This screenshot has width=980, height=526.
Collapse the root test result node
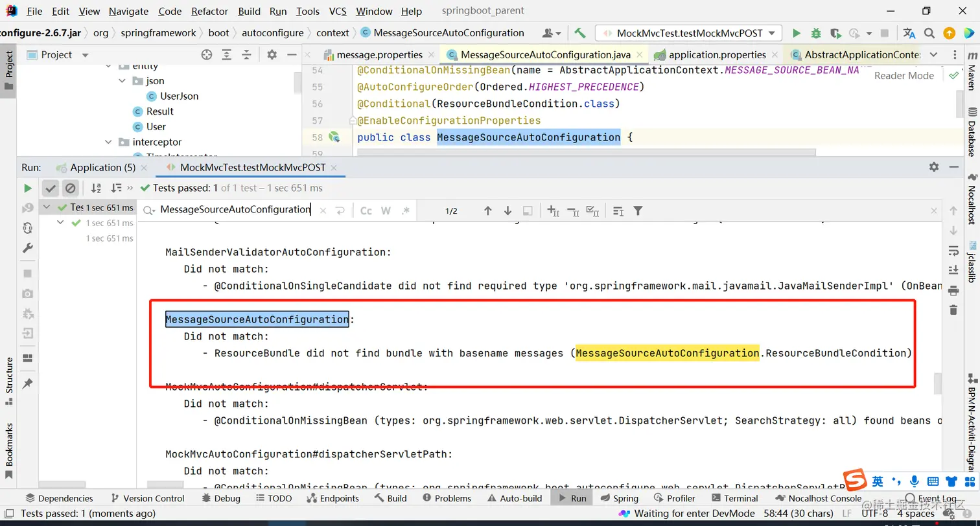coord(46,207)
